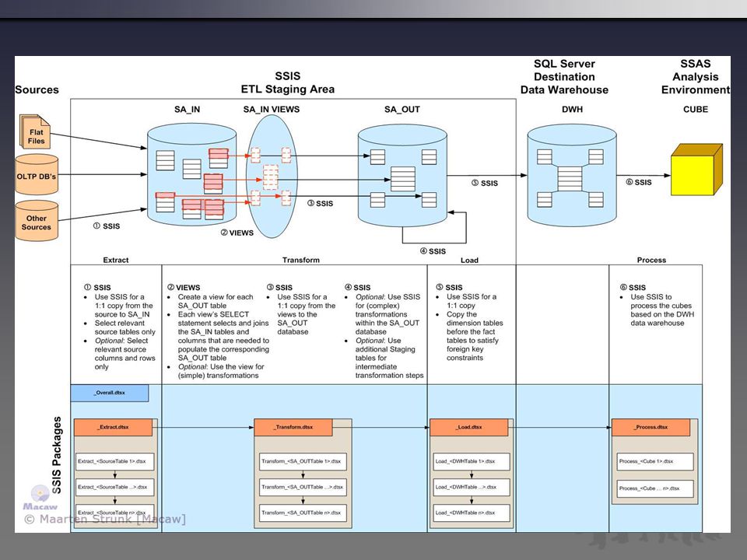The image size is (747, 560).
Task: Click Process_<Cube 1>.dtsx box
Action: coord(655,461)
